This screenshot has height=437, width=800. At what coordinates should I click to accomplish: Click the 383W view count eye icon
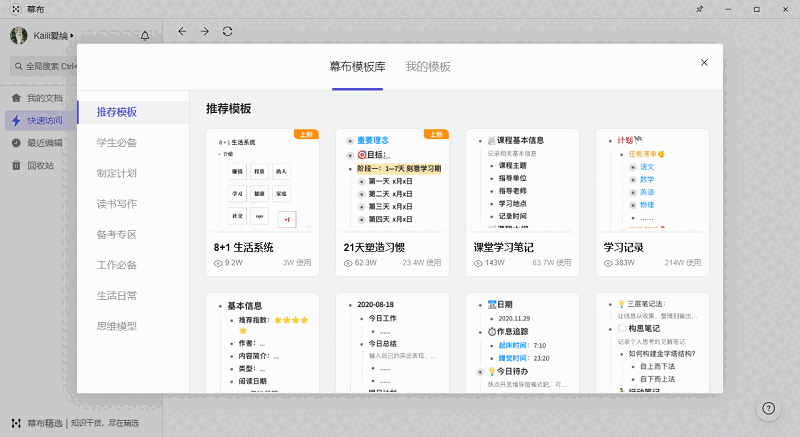coord(608,263)
